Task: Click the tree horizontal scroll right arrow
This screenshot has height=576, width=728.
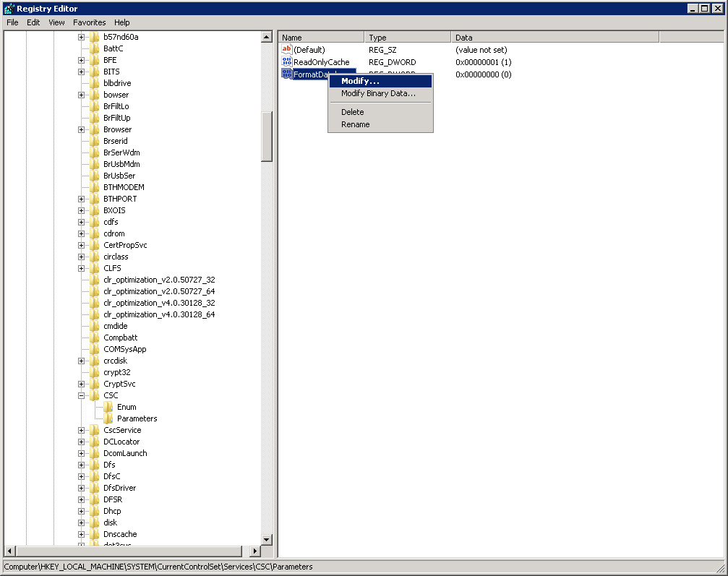Action: [x=254, y=551]
